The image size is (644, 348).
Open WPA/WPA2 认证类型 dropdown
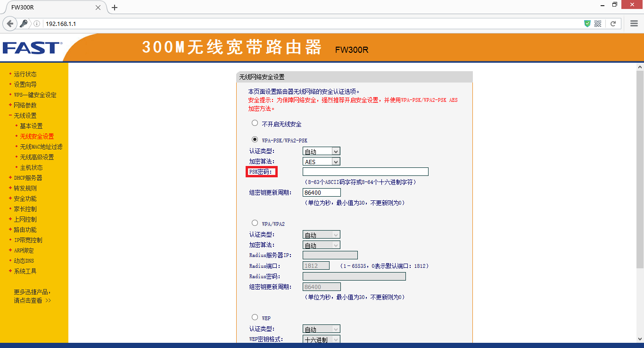point(322,235)
